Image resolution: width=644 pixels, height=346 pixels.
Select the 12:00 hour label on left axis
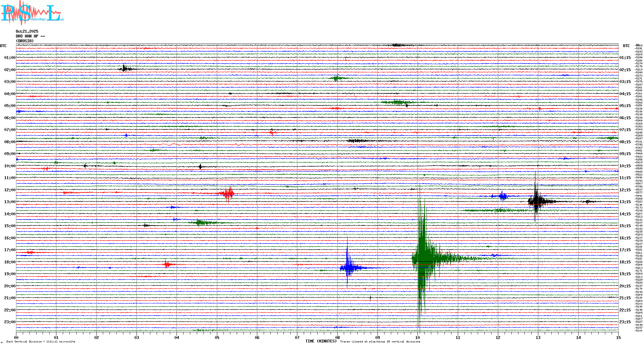coord(10,190)
